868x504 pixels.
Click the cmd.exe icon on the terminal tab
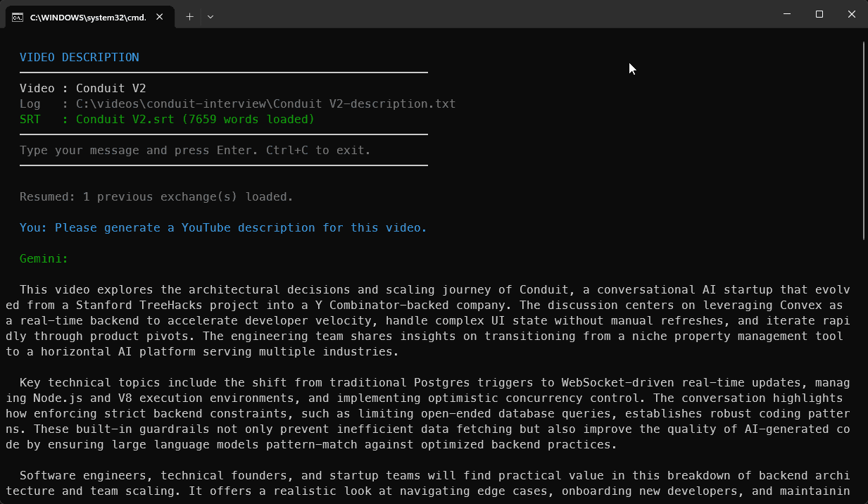[17, 16]
